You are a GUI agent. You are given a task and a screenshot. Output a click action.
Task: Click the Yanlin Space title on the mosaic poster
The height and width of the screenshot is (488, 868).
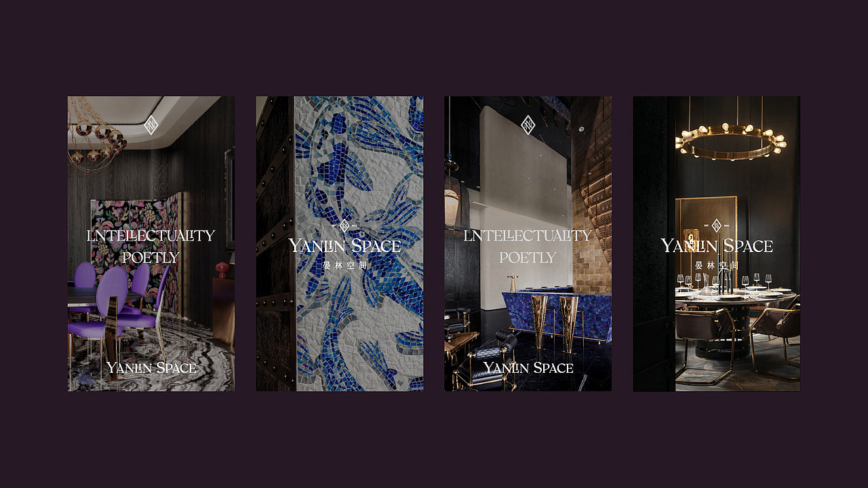345,245
